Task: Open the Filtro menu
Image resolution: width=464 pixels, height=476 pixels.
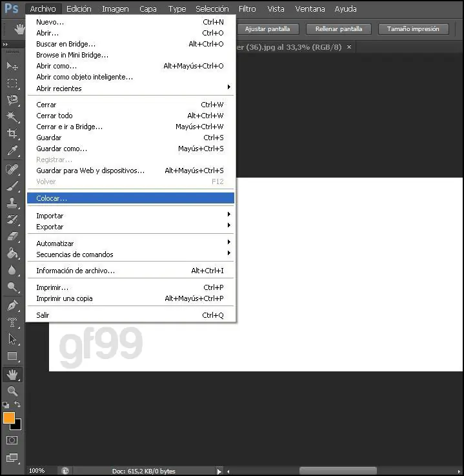Action: point(247,9)
